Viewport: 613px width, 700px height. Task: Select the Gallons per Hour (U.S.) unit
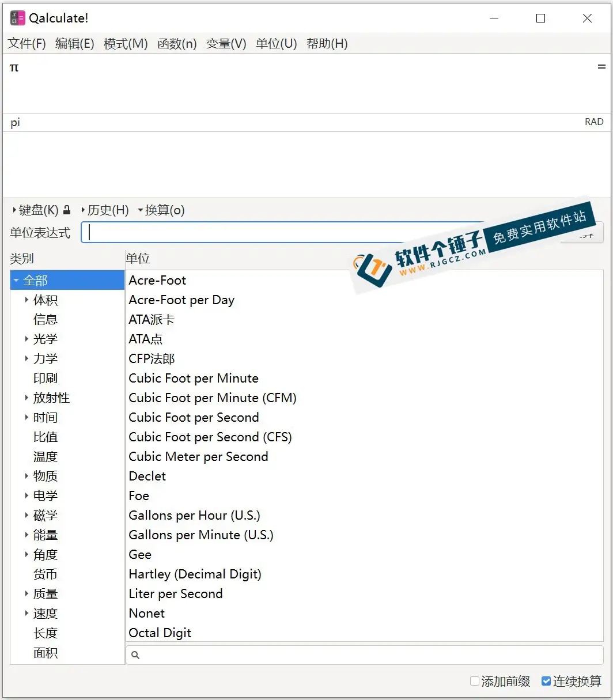(365, 516)
